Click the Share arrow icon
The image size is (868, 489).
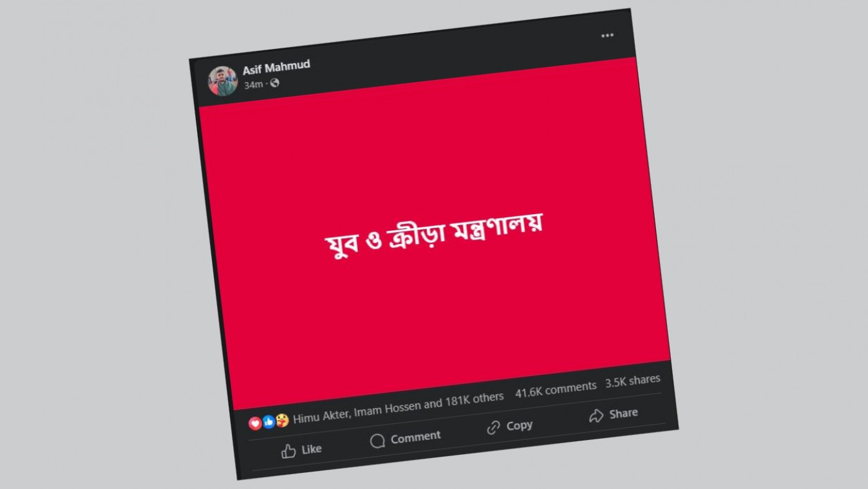596,416
